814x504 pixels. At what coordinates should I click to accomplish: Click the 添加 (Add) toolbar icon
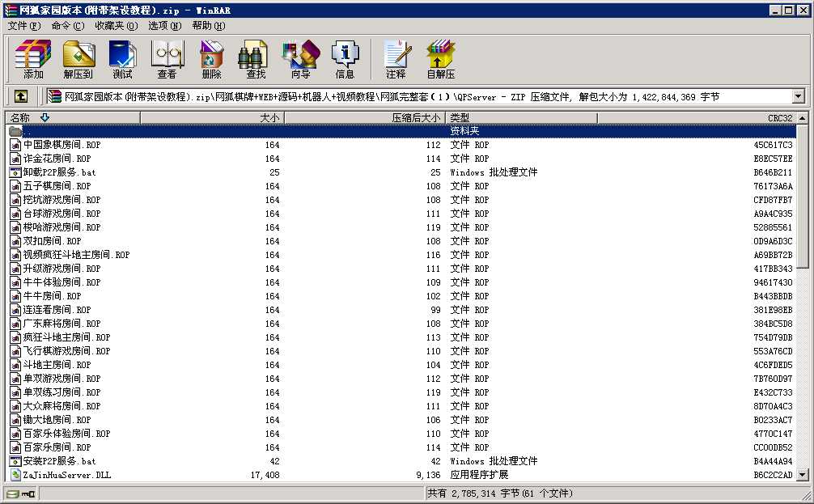coord(33,60)
